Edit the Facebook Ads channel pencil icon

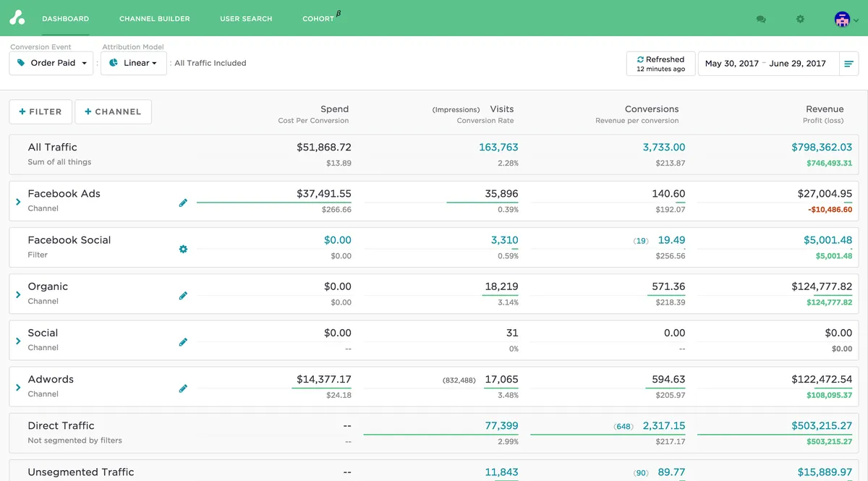[183, 203]
